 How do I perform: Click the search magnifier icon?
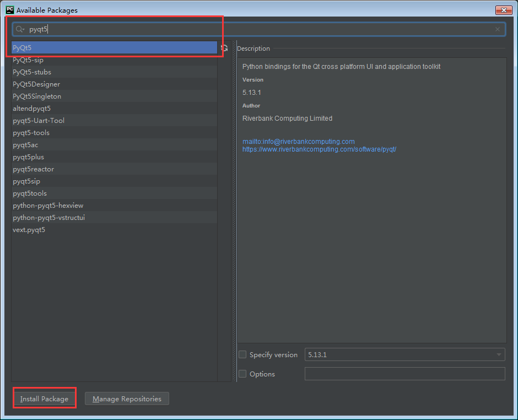tap(20, 29)
